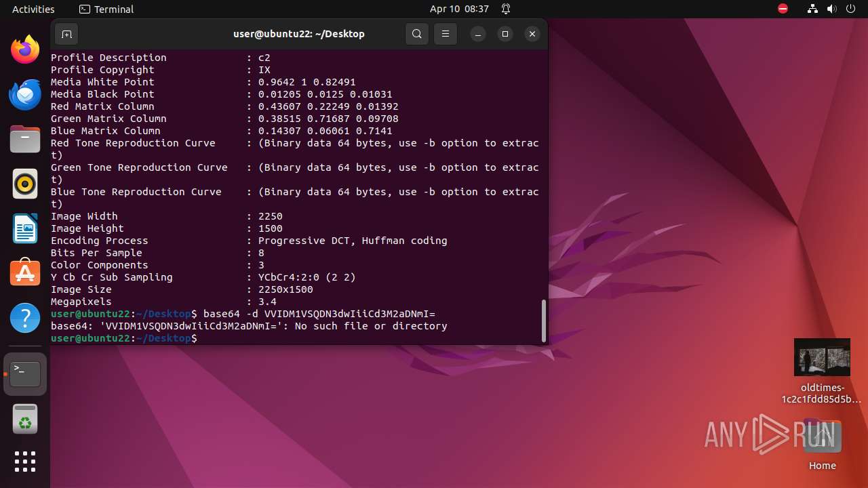The height and width of the screenshot is (488, 868).
Task: Click the Y Cb Cr Sub Sampling line
Action: (203, 277)
